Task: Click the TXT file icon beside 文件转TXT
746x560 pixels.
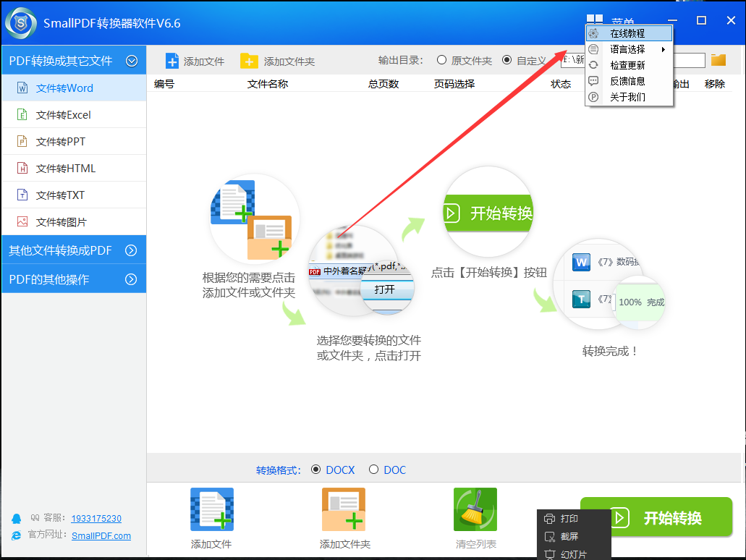Action: coord(22,195)
